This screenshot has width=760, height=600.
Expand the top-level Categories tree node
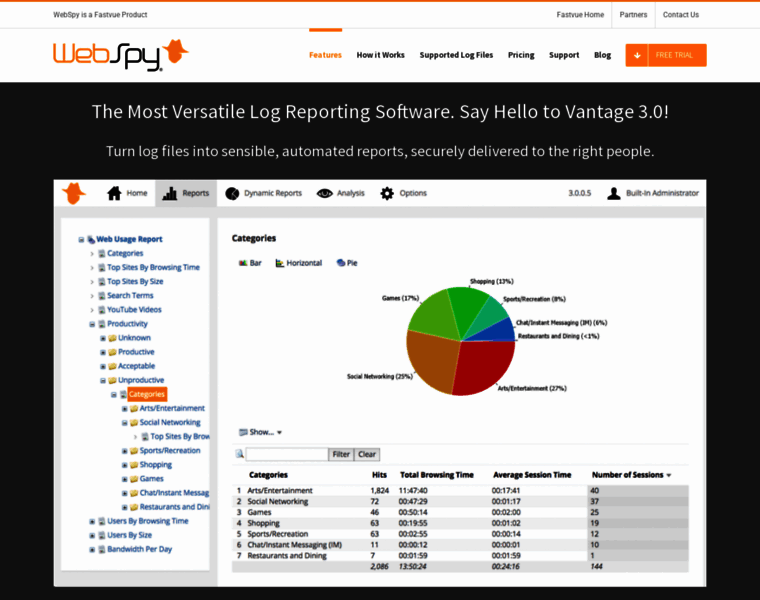click(92, 253)
